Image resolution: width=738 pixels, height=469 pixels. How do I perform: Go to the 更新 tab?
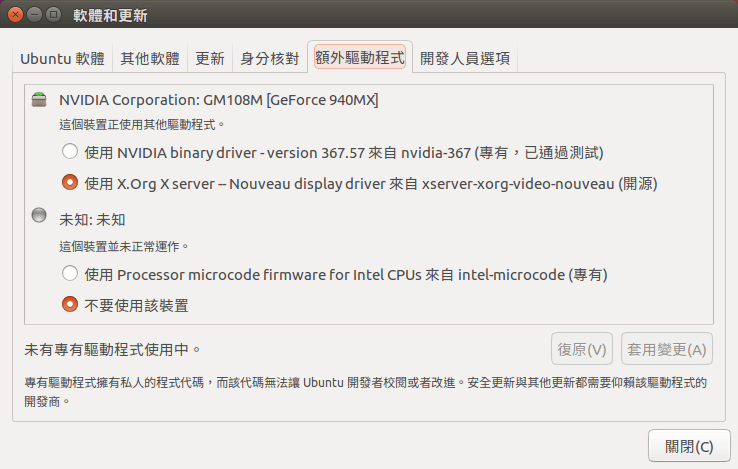coord(210,58)
